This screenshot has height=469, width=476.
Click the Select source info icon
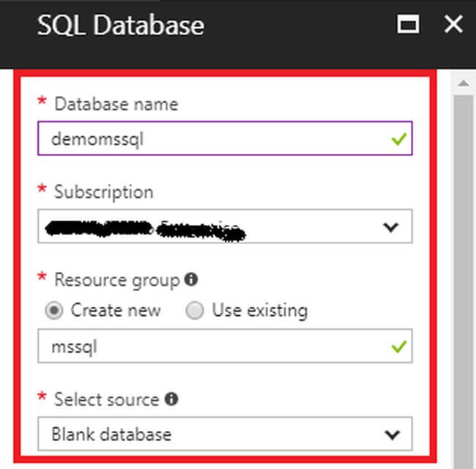(x=171, y=399)
